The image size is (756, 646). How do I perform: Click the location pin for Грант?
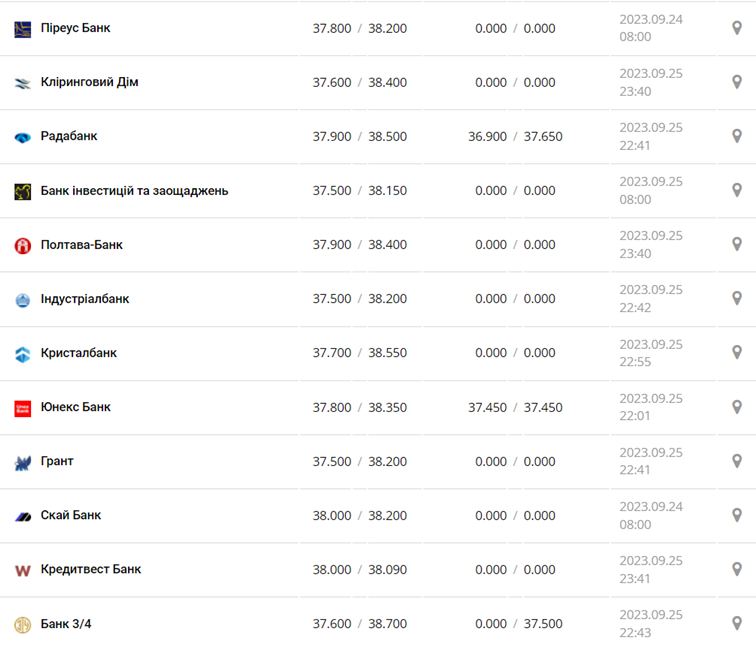coord(737,461)
